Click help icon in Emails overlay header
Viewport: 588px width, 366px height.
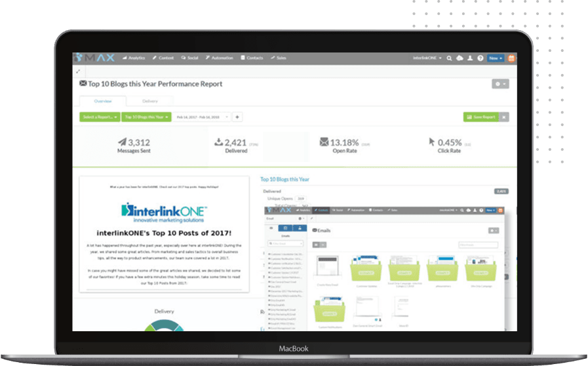pyautogui.click(x=480, y=211)
